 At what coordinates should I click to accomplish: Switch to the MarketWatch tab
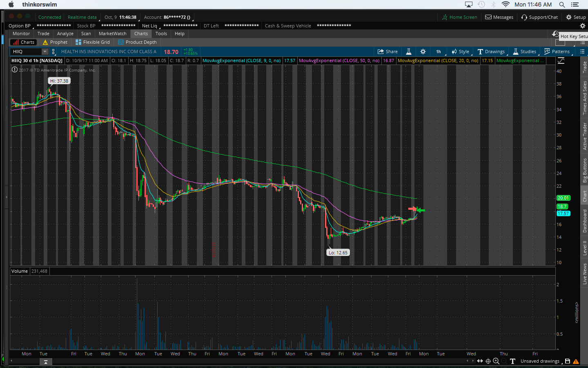(x=112, y=34)
